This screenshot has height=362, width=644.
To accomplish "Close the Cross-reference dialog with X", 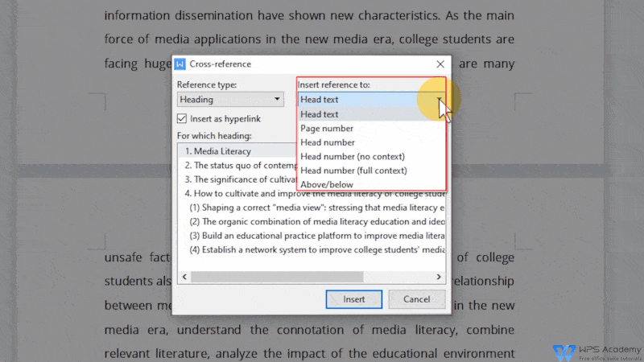I will [440, 64].
